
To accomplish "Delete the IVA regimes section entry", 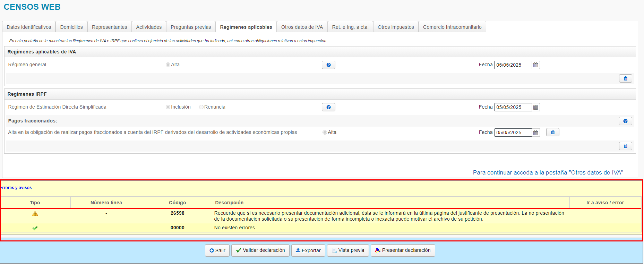I will 625,78.
